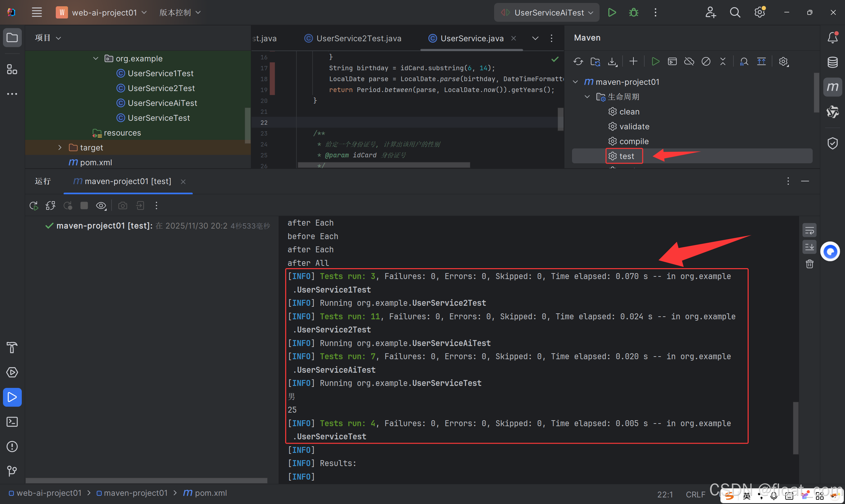Expand the target folder
This screenshot has height=504, width=845.
tap(60, 147)
